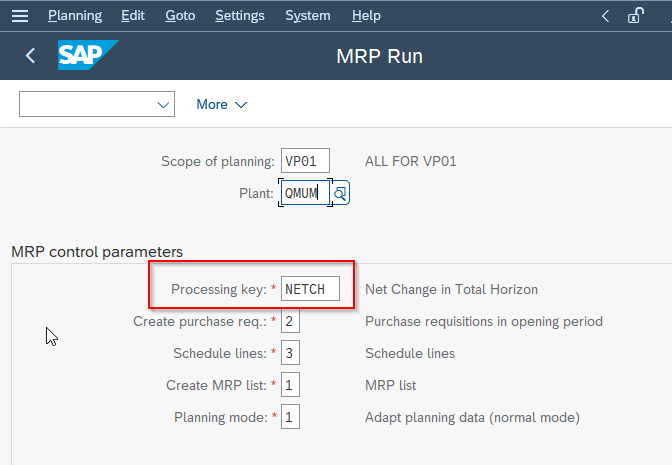The width and height of the screenshot is (672, 465).
Task: Open the Settings menu
Action: pyautogui.click(x=240, y=16)
